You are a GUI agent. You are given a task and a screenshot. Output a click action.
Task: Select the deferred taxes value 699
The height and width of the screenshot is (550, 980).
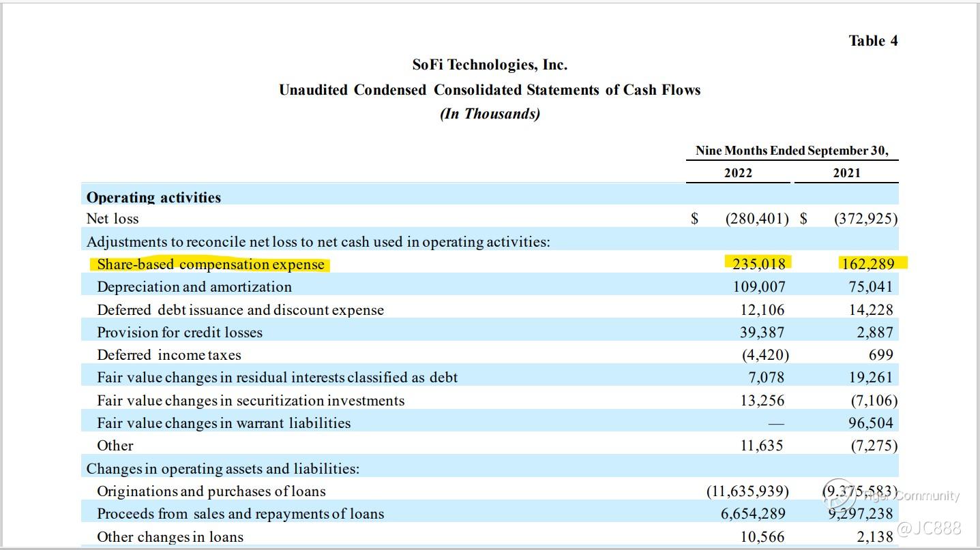click(881, 355)
